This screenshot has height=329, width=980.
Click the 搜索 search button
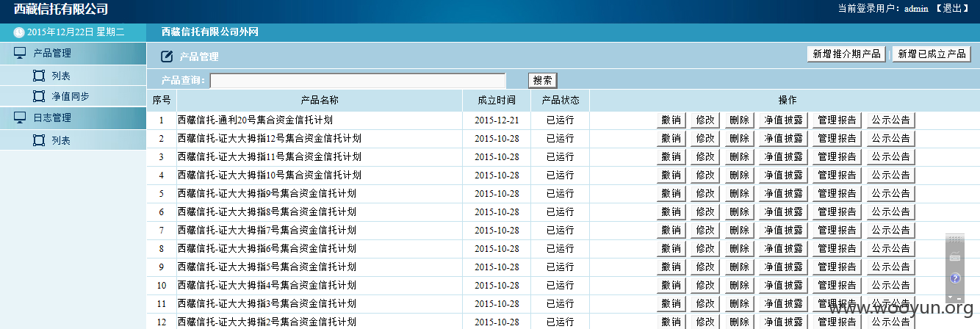(543, 81)
